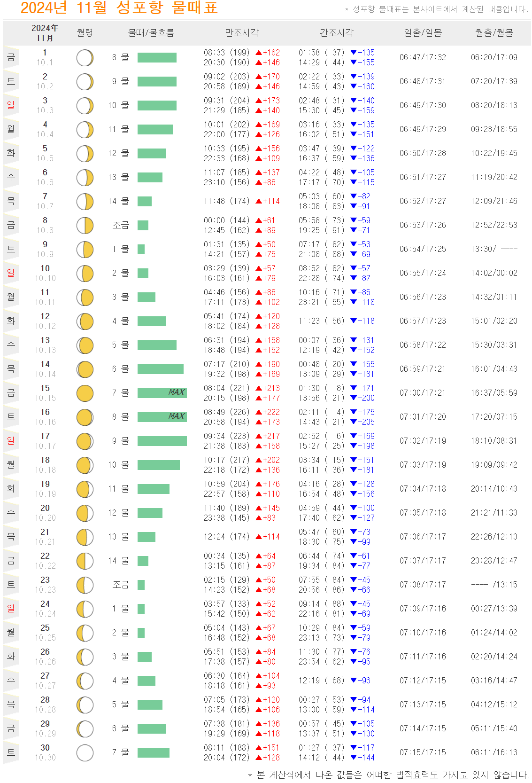Click the half-moon icon for November 8
Viewport: 532px width, 783px height.
click(x=85, y=226)
